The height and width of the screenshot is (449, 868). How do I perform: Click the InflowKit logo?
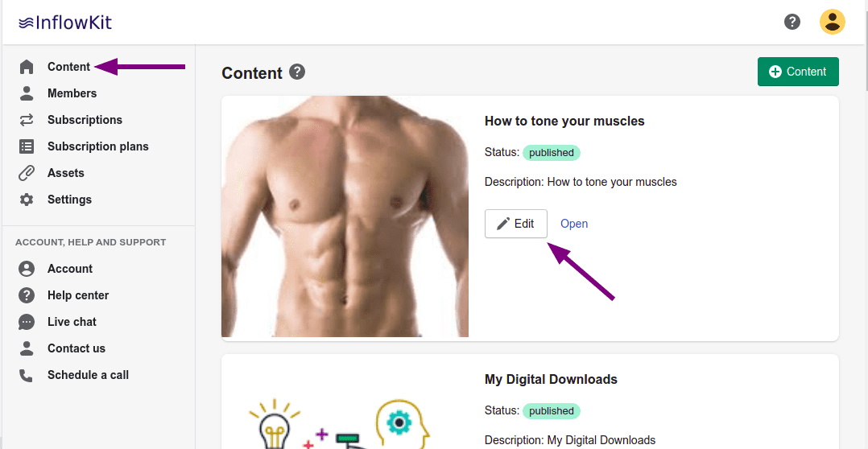point(65,23)
